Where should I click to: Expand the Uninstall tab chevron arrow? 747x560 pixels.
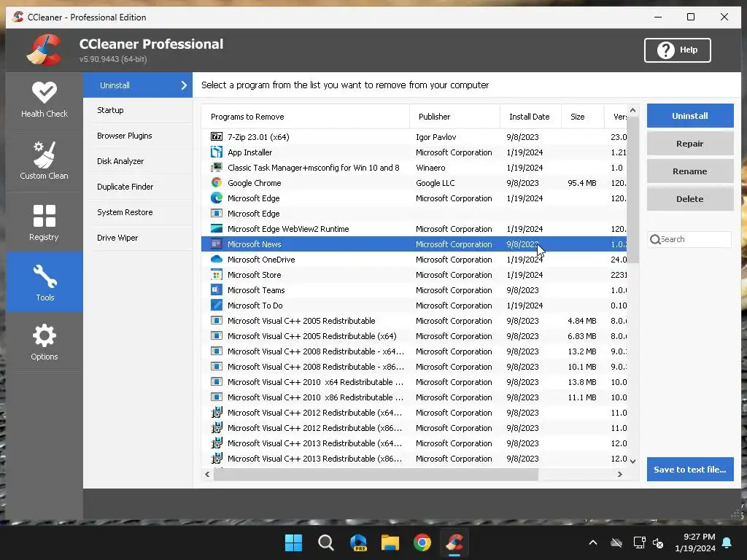[x=184, y=85]
